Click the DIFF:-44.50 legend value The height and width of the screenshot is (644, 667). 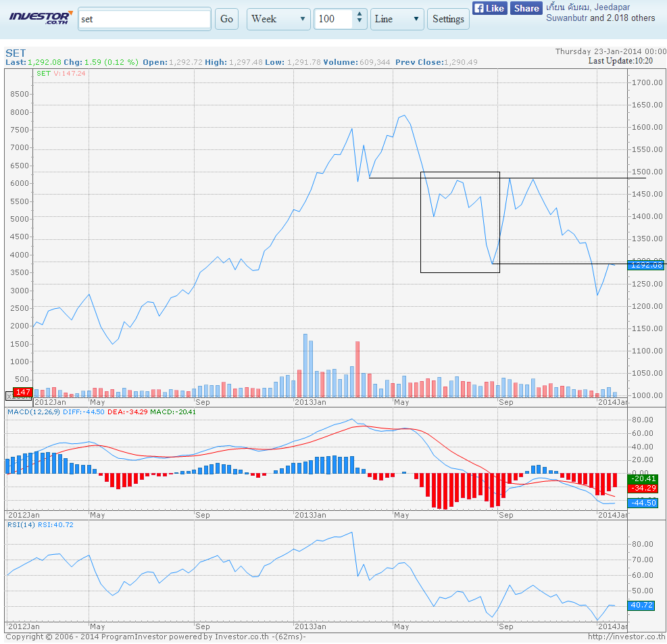(x=83, y=412)
